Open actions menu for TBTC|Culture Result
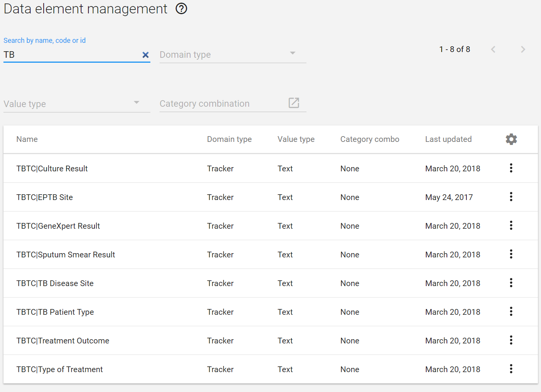Image resolution: width=541 pixels, height=392 pixels. coord(511,168)
